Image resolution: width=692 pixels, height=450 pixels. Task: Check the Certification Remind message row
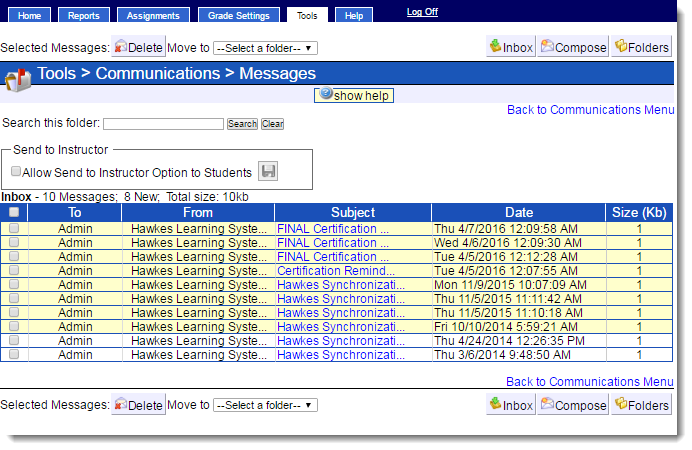(14, 270)
